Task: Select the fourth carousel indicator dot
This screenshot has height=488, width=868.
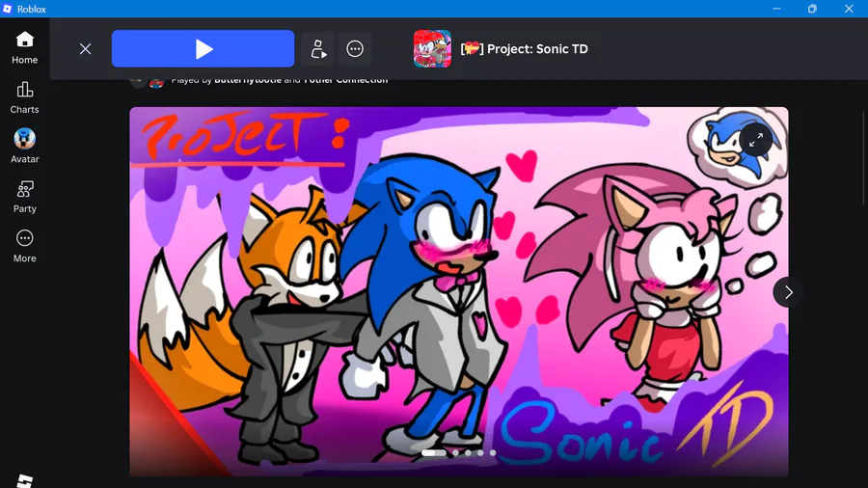Action: point(480,452)
